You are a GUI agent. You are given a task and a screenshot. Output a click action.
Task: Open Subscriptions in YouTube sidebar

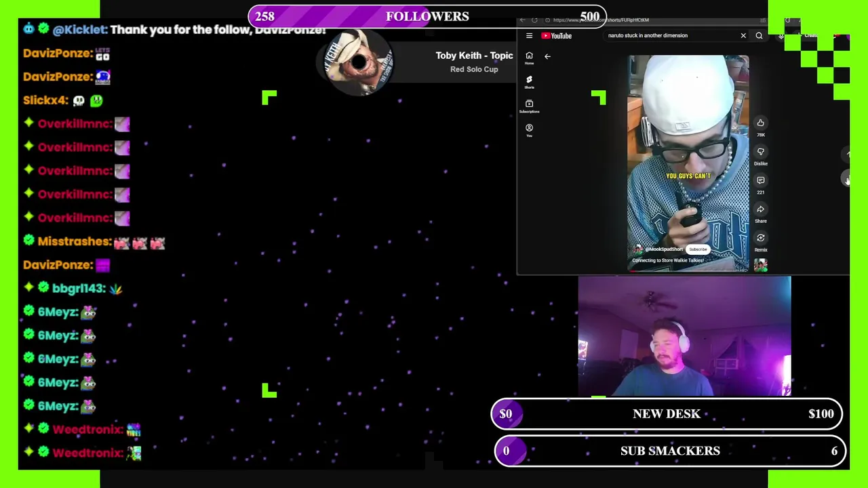point(530,106)
